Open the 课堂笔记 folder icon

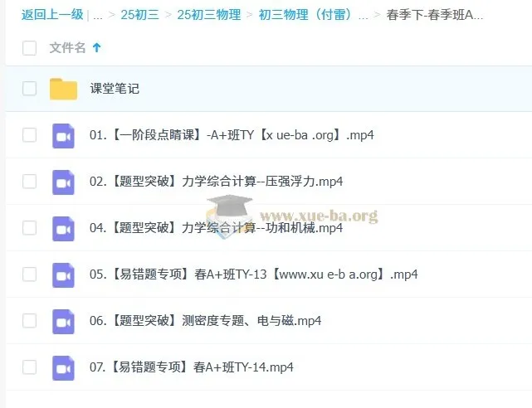(63, 89)
